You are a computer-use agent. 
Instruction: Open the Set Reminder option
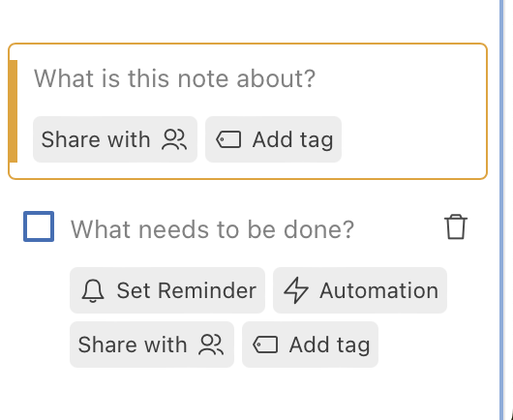coord(167,290)
